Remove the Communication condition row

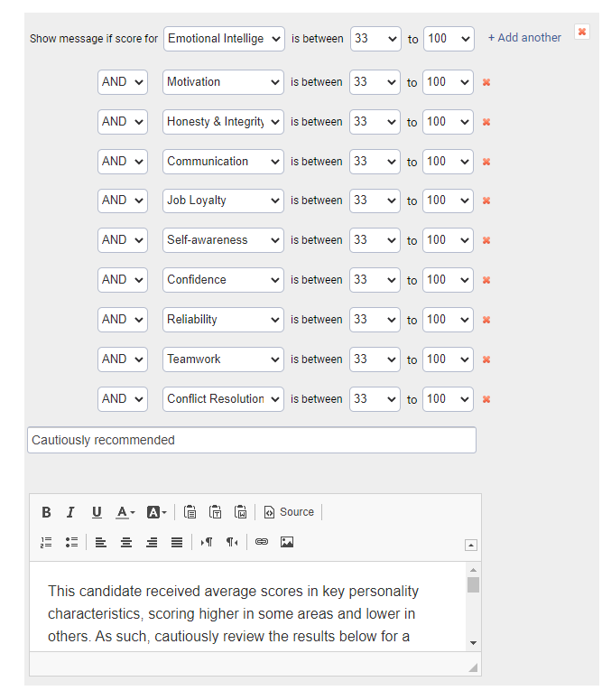486,162
